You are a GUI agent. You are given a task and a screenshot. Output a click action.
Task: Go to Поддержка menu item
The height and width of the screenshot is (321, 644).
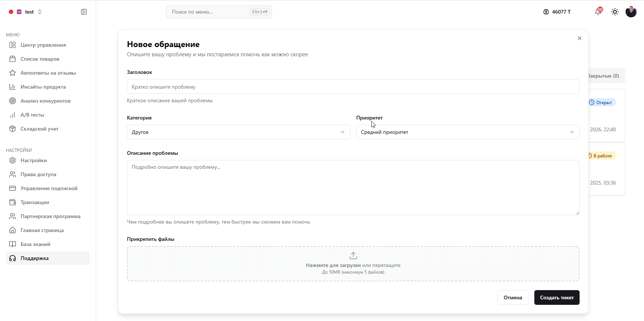click(x=35, y=258)
